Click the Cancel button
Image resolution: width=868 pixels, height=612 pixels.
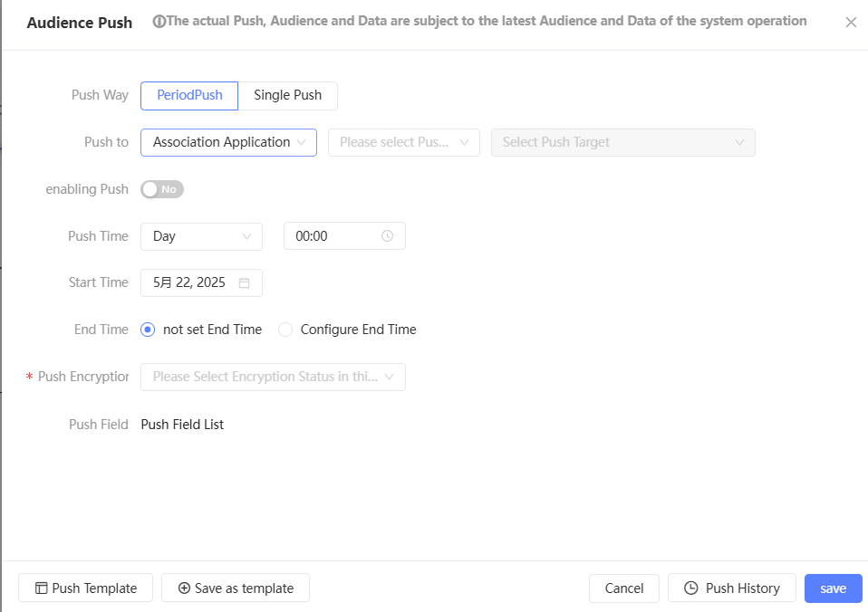click(x=623, y=588)
